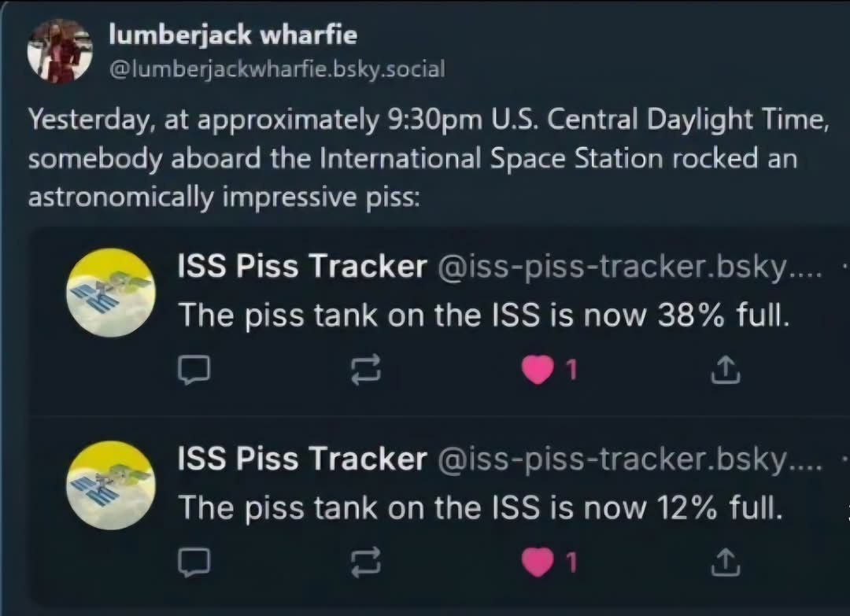
Task: Click ISS Piss Tracker avatar on 38% post
Action: [x=110, y=293]
